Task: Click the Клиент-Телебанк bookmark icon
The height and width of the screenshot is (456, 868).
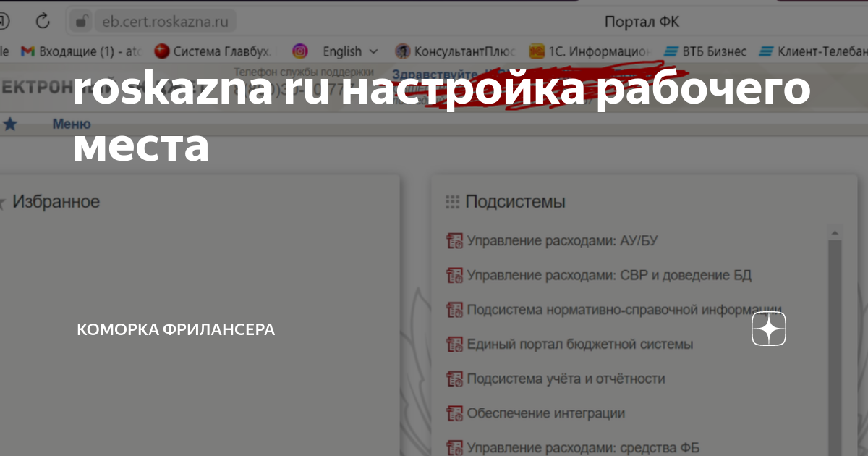Action: pos(765,51)
